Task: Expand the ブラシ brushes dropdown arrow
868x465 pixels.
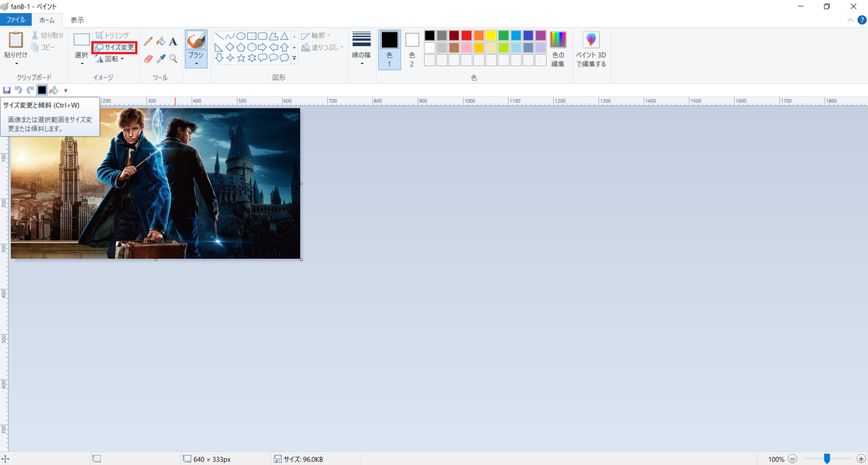Action: pos(196,64)
